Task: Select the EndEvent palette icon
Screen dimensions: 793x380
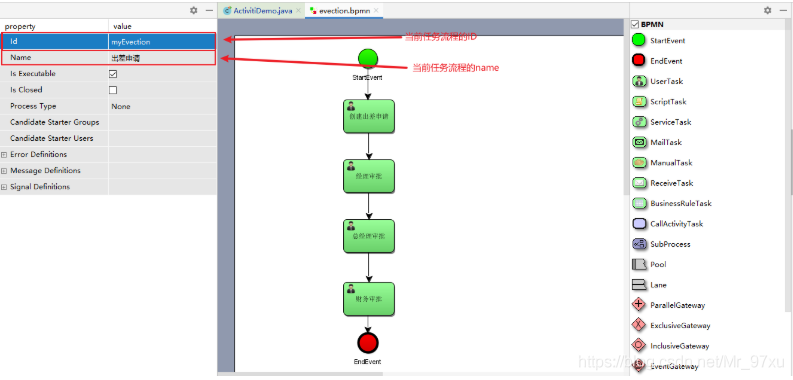Action: pyautogui.click(x=639, y=61)
